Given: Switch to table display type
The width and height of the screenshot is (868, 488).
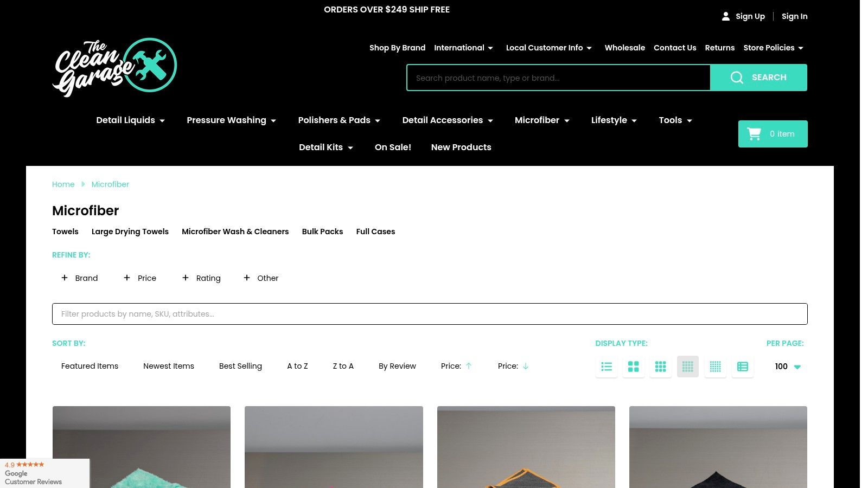Looking at the screenshot, I should 743,367.
